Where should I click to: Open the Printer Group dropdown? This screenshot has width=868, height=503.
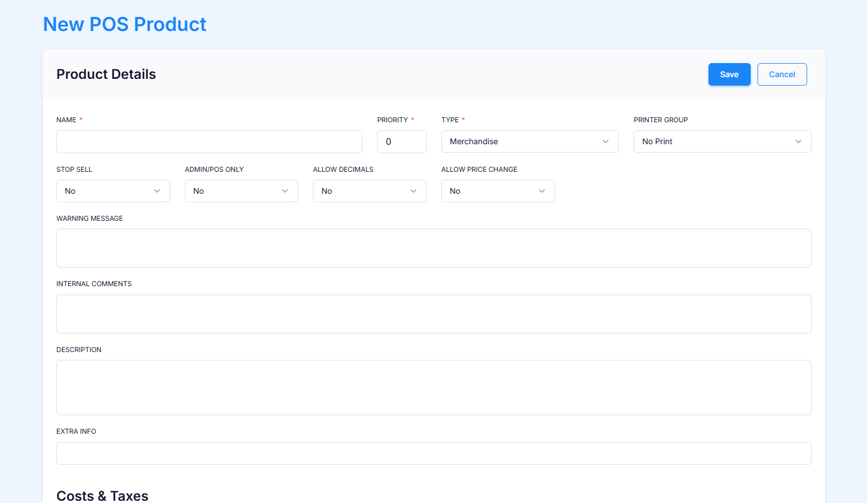coord(723,141)
